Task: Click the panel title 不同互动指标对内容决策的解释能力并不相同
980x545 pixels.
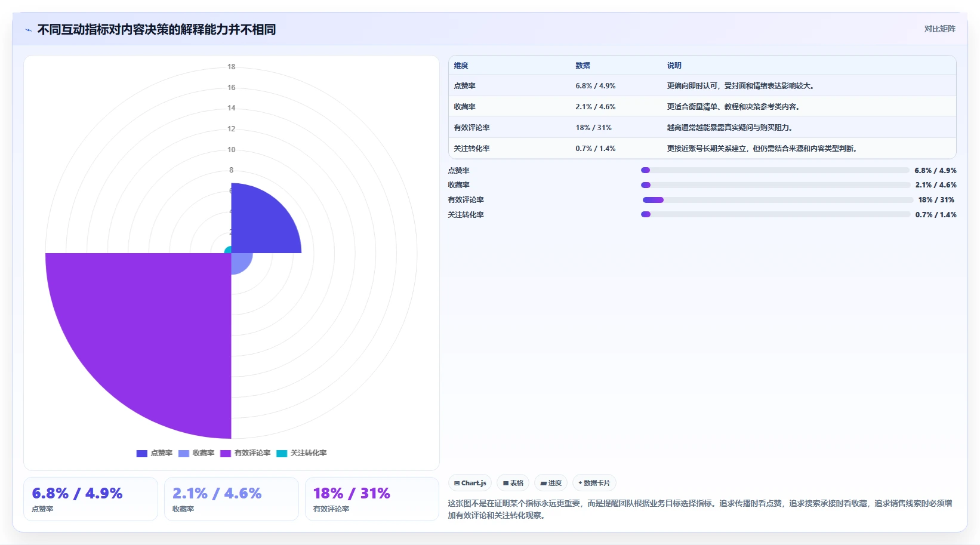Action: [156, 29]
